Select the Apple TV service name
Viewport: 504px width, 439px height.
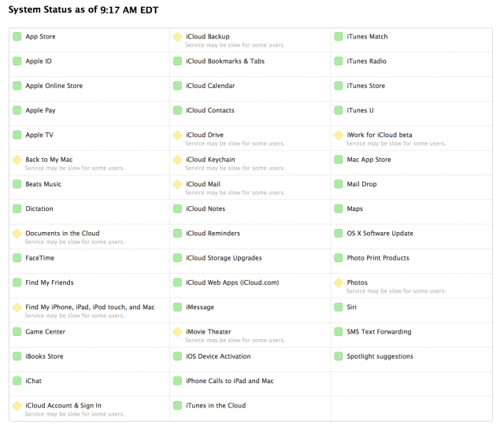pyautogui.click(x=39, y=135)
